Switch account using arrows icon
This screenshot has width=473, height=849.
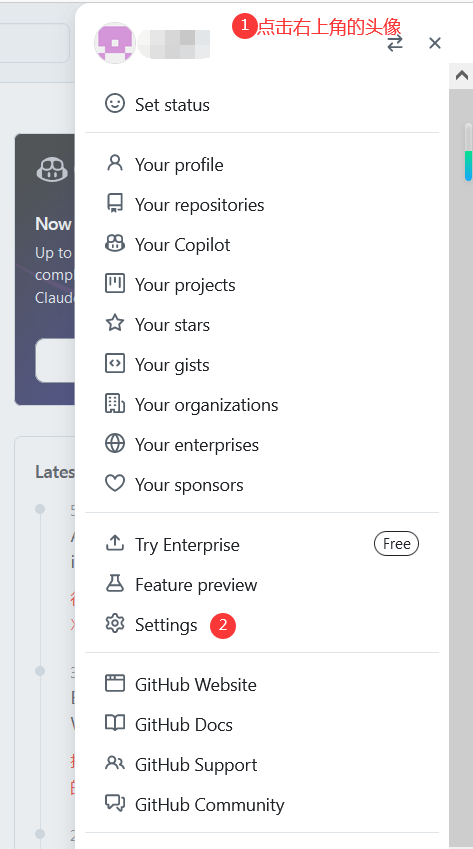click(395, 43)
